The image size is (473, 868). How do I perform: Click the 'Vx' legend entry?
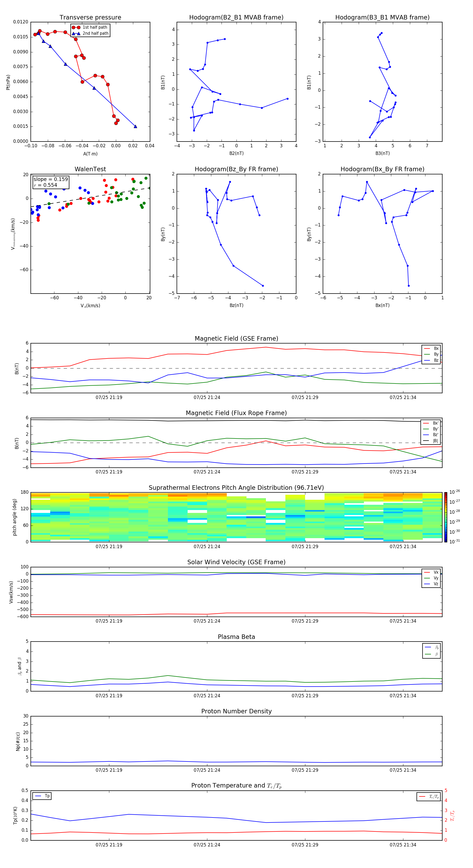click(x=431, y=572)
